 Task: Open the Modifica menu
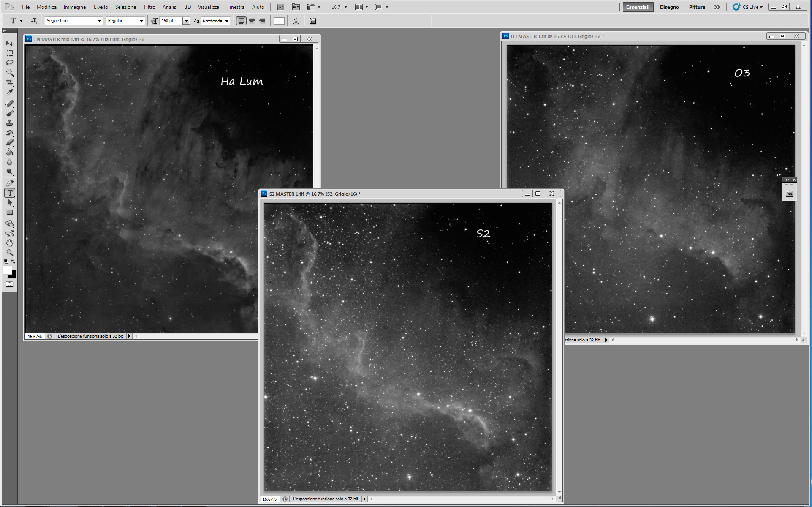pos(46,7)
